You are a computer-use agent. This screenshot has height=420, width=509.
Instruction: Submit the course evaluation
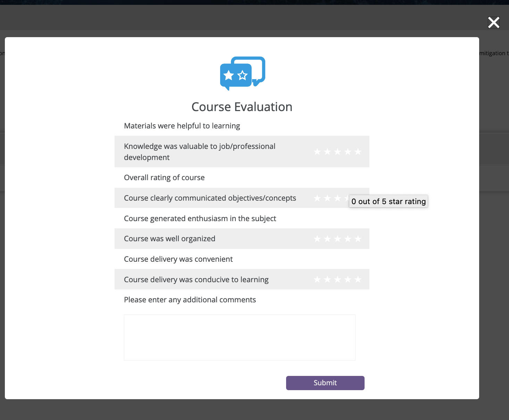[x=325, y=383]
